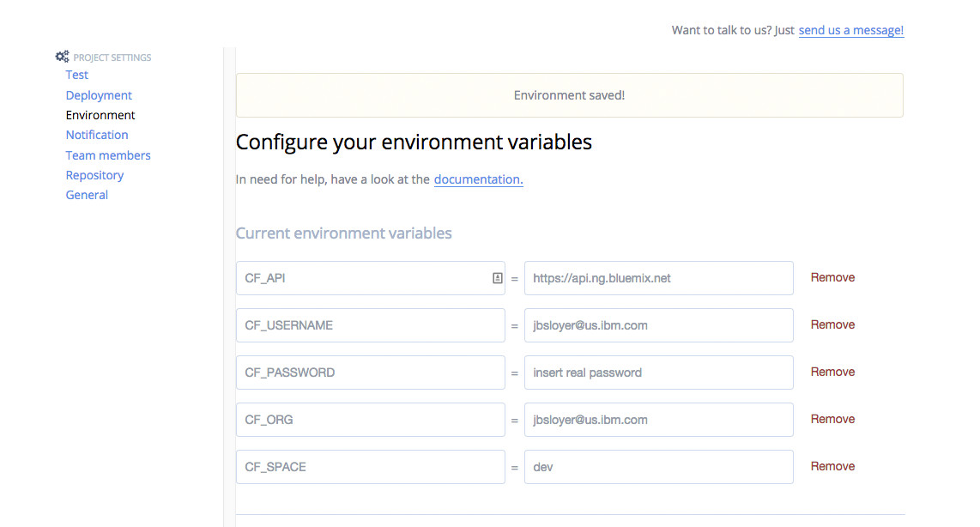Remove the CF_PASSWORD variable
The width and height of the screenshot is (980, 527).
coord(832,372)
